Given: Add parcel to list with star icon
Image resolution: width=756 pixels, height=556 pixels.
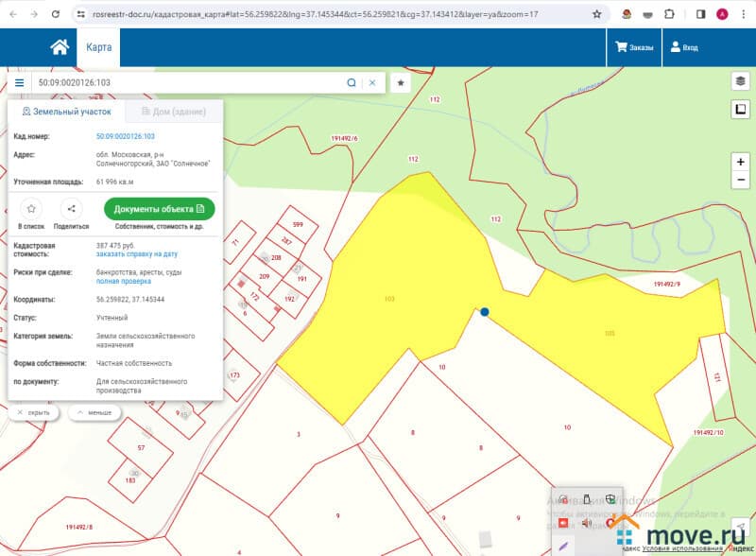Looking at the screenshot, I should pyautogui.click(x=31, y=209).
